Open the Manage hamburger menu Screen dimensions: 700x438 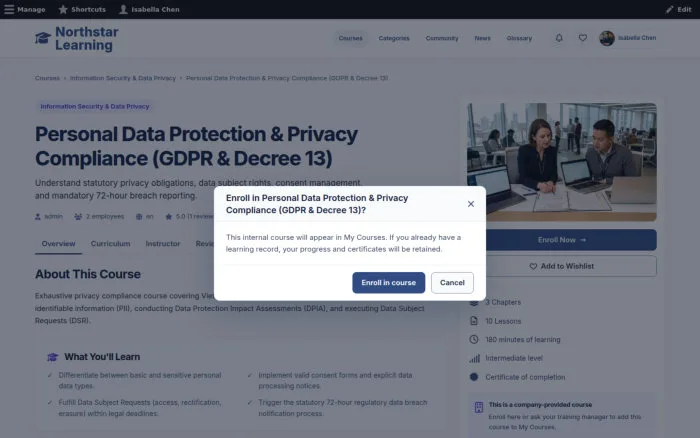pos(25,9)
